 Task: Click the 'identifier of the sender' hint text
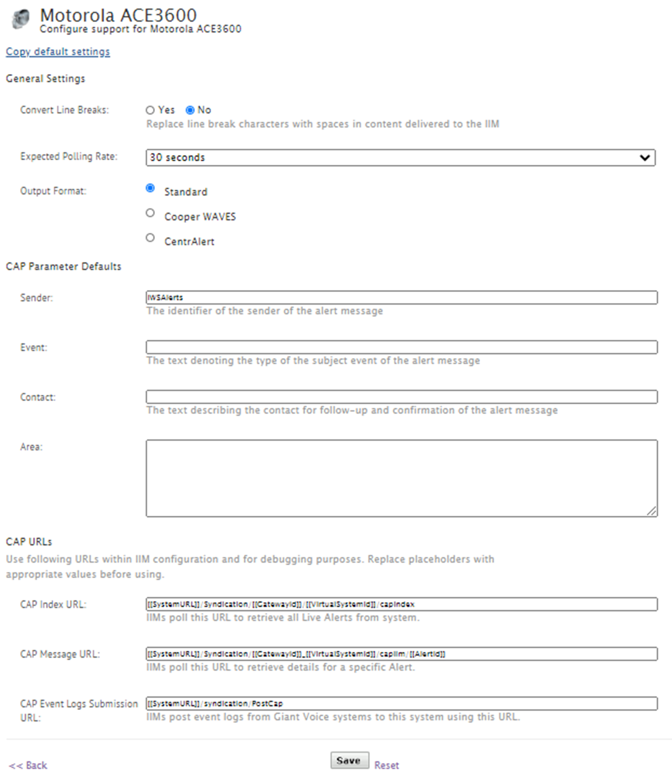coord(265,311)
